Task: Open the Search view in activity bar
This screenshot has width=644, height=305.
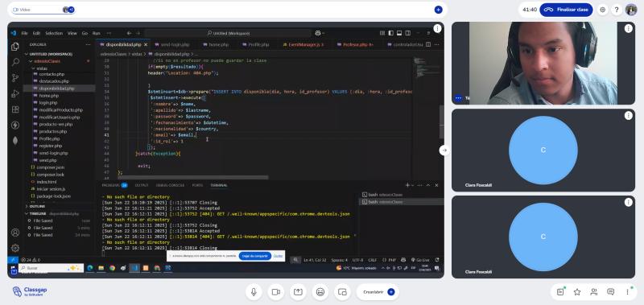Action: [x=15, y=63]
